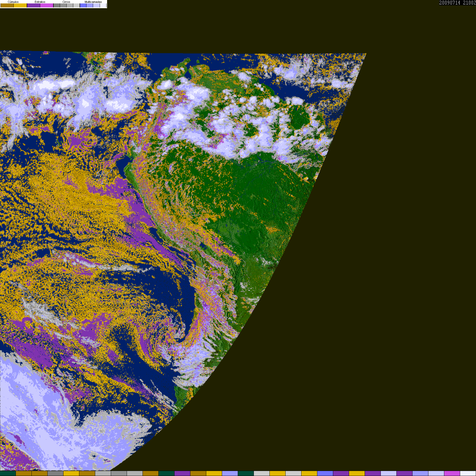Pick the medium blue swatch in the bottom strip

click(325, 473)
